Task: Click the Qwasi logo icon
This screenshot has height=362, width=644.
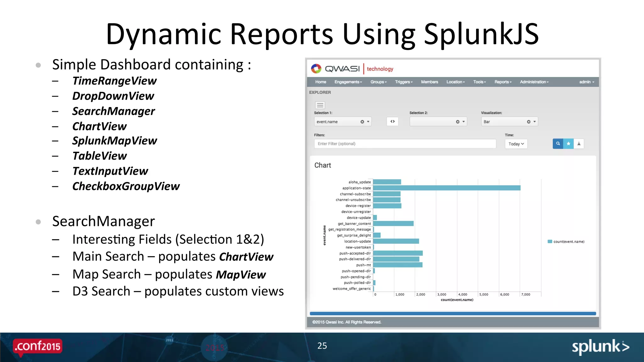Action: (316, 69)
